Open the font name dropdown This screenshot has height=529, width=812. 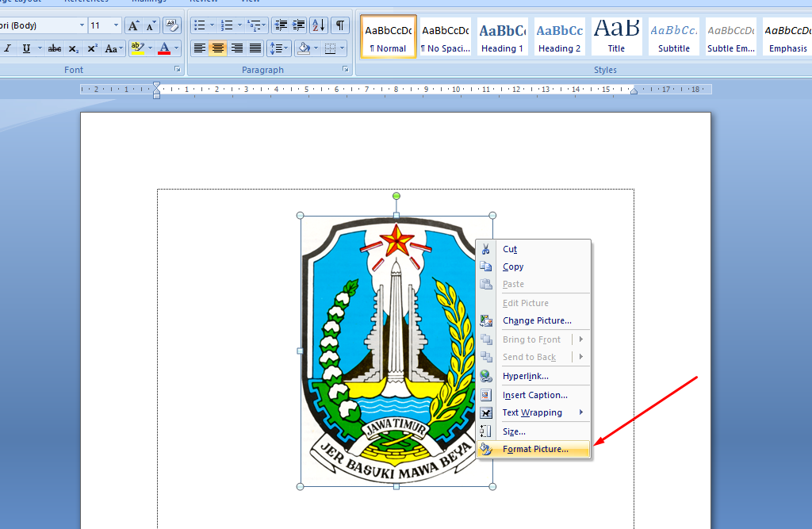[82, 25]
